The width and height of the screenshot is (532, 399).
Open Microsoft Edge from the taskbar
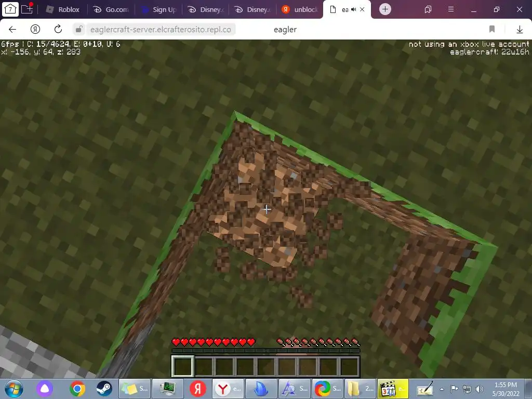327,389
